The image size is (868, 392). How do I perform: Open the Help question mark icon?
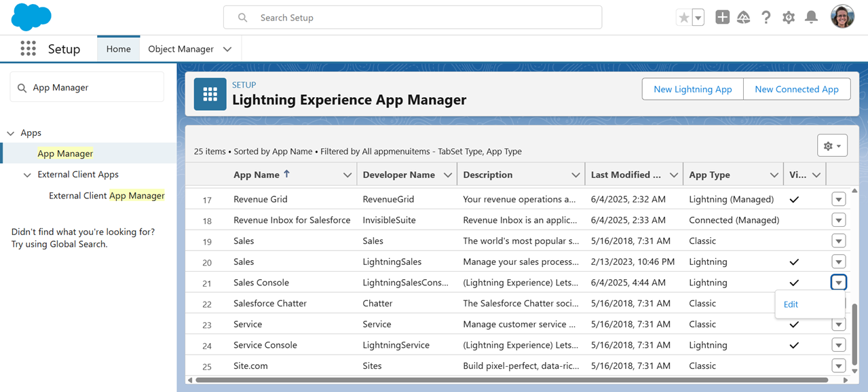(x=766, y=18)
